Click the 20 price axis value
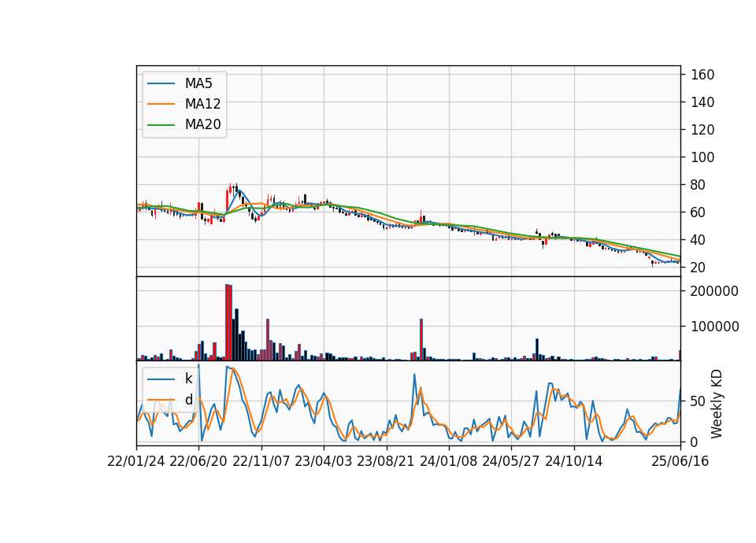Screen dimensions: 756x543 (699, 267)
